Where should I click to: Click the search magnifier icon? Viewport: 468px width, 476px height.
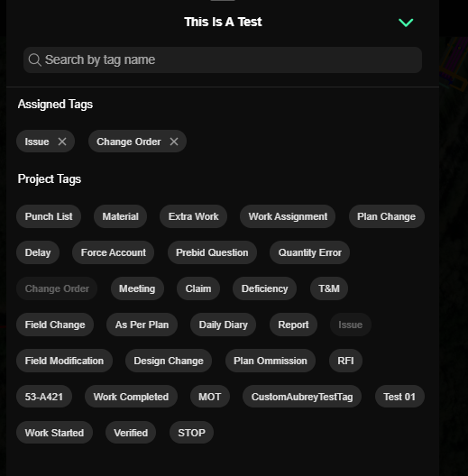pyautogui.click(x=34, y=59)
